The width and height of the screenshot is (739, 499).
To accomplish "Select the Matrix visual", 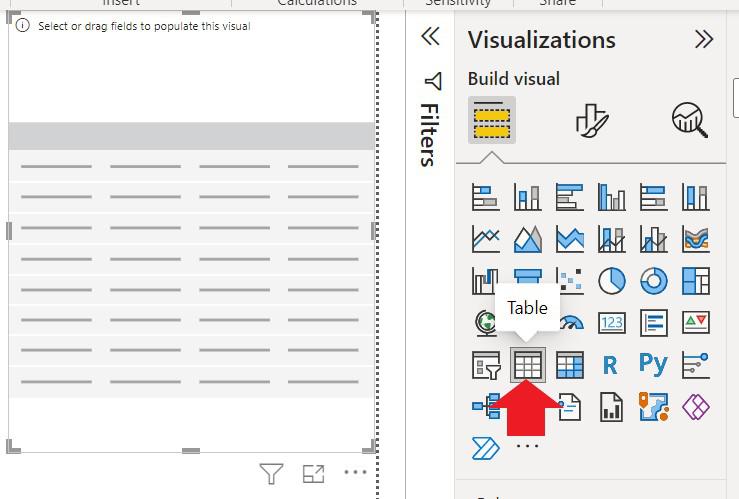I will 569,365.
